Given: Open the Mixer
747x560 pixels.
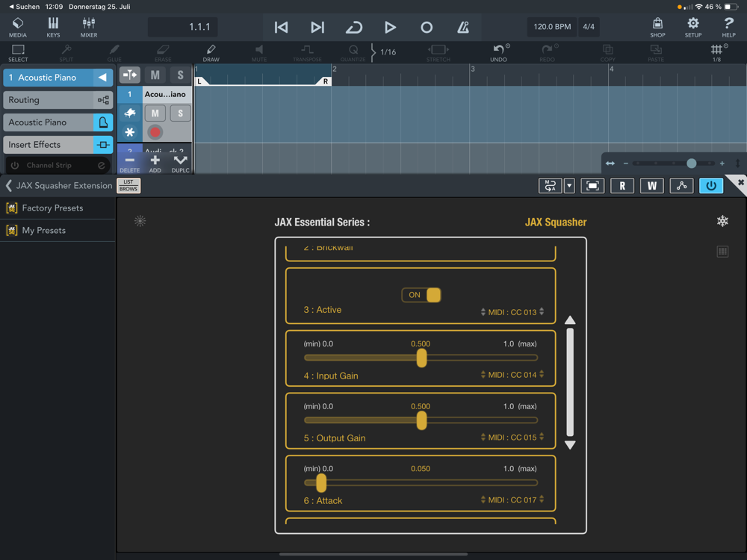Looking at the screenshot, I should pos(89,27).
